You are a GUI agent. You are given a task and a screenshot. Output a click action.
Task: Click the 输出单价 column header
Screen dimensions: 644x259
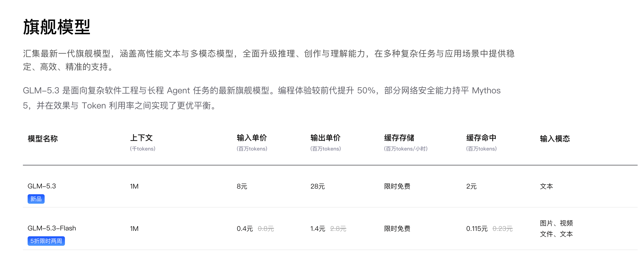coord(326,138)
